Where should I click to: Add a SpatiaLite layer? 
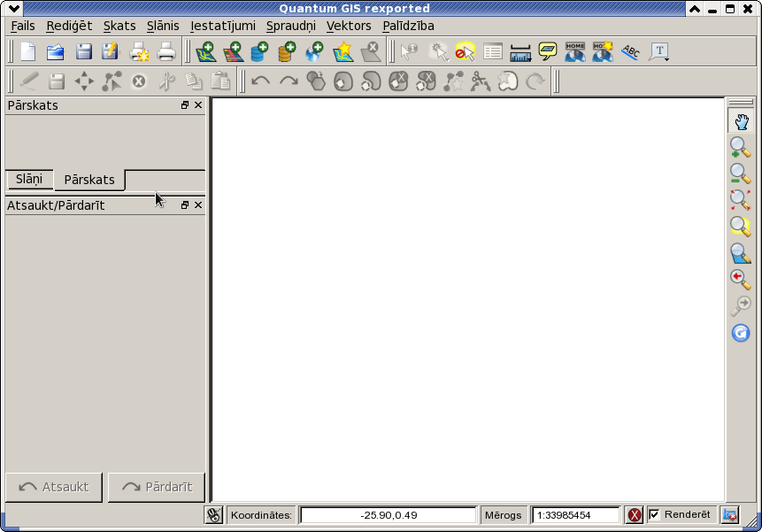pyautogui.click(x=288, y=51)
